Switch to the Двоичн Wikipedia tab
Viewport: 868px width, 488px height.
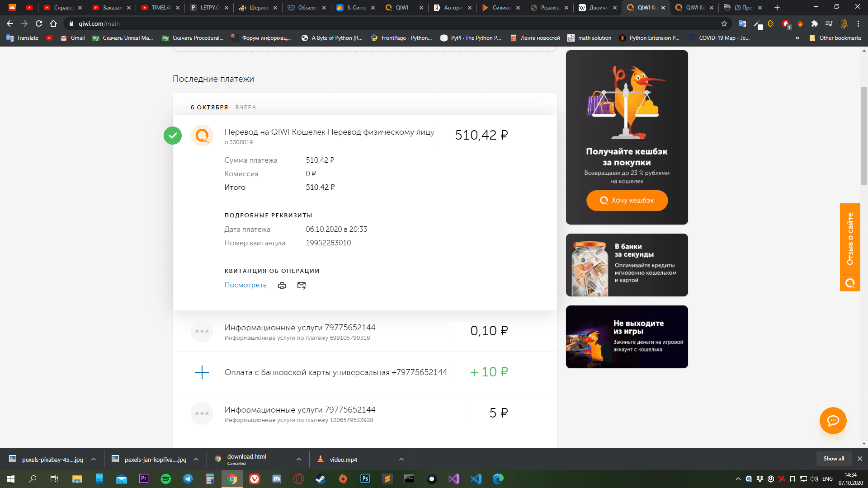598,8
